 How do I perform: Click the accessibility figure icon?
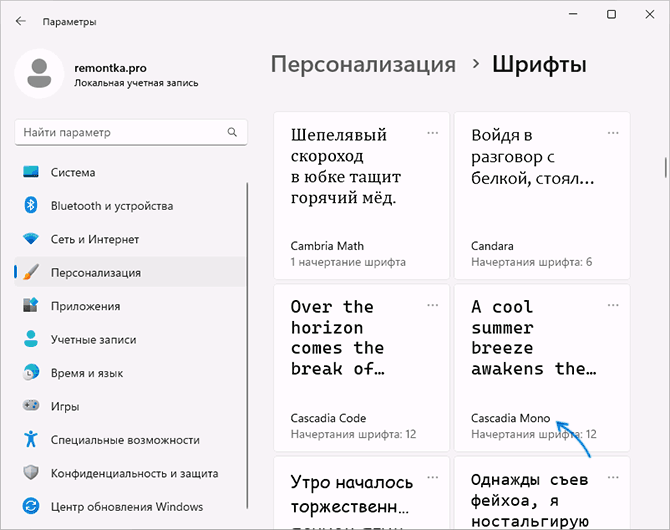[x=31, y=439]
